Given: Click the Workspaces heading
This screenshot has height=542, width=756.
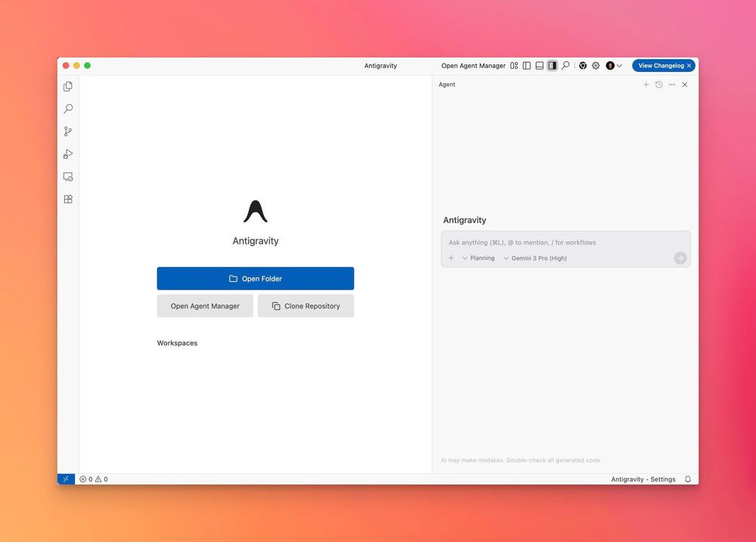Looking at the screenshot, I should click(x=177, y=343).
